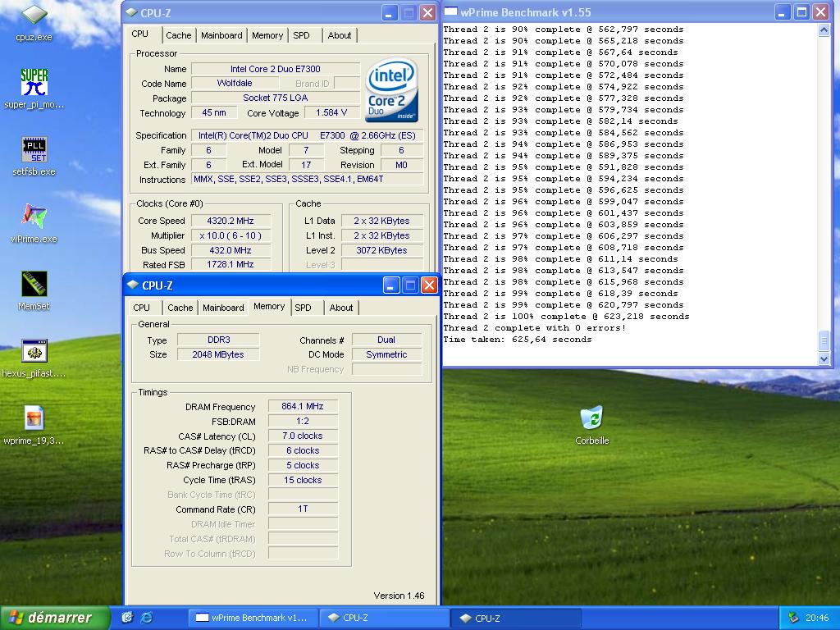The width and height of the screenshot is (840, 630).
Task: Click the system tray notification icon
Action: point(793,618)
